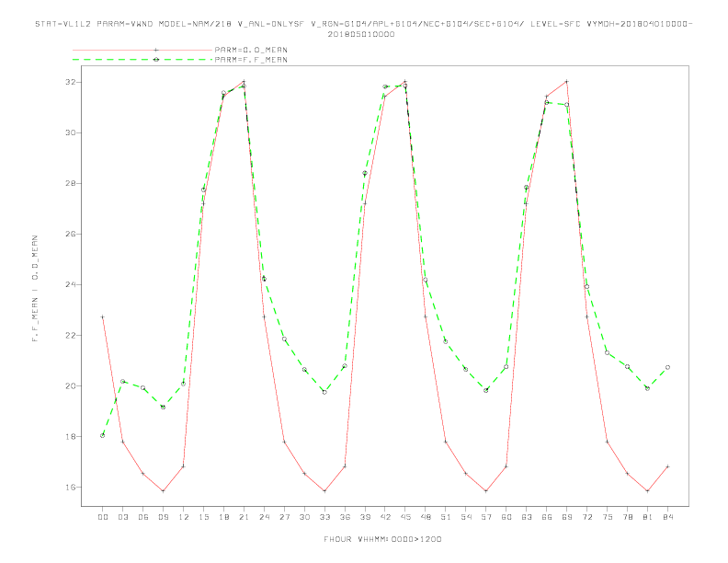This screenshot has height=563, width=728.
Task: Click the vertical axis title F.F_MEAN | O.O_MEAN
Action: point(35,289)
